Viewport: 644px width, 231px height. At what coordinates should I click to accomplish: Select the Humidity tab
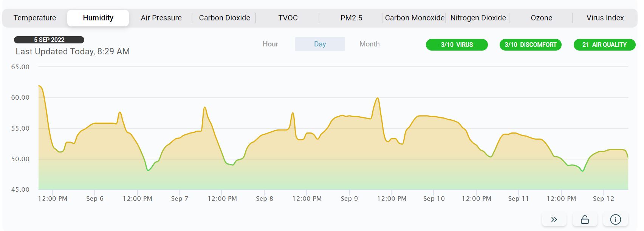(x=98, y=18)
